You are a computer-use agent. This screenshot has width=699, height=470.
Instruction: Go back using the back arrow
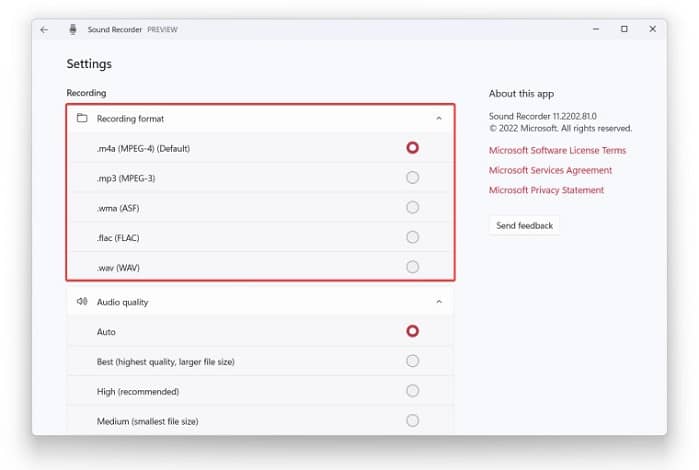point(44,30)
